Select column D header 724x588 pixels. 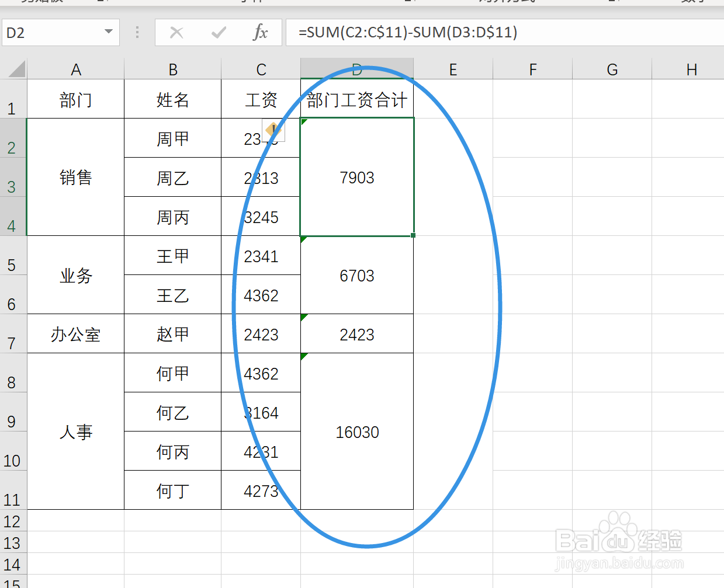[356, 68]
